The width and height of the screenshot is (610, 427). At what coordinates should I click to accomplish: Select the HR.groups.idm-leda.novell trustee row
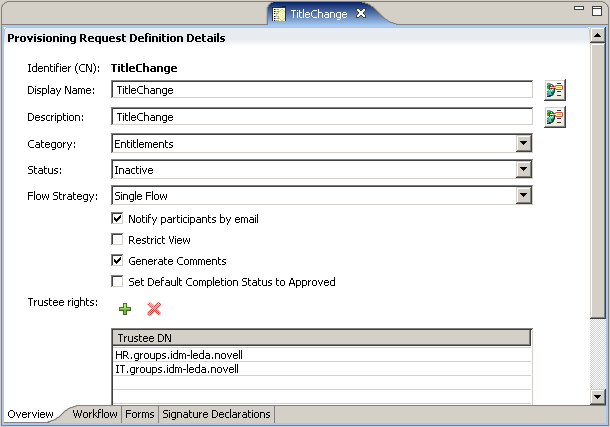tap(322, 355)
